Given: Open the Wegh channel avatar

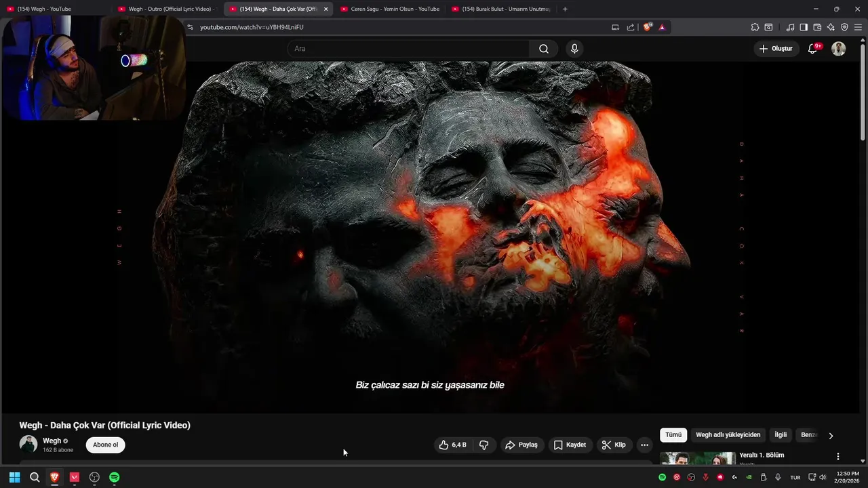Looking at the screenshot, I should click(28, 444).
